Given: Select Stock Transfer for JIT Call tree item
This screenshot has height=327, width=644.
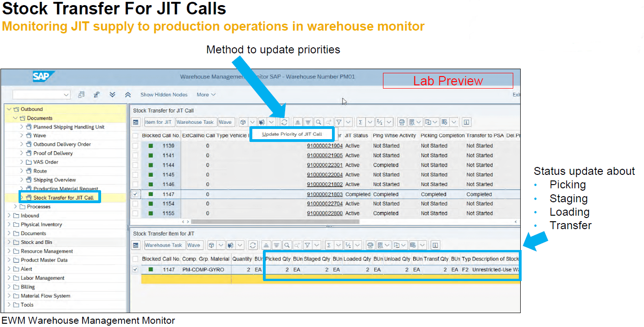Looking at the screenshot, I should click(x=64, y=198).
